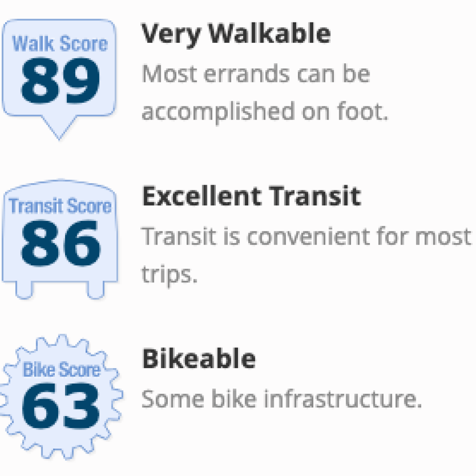Viewport: 476px width, 476px height.
Task: Click the Bike Score number 63
Action: click(x=60, y=405)
